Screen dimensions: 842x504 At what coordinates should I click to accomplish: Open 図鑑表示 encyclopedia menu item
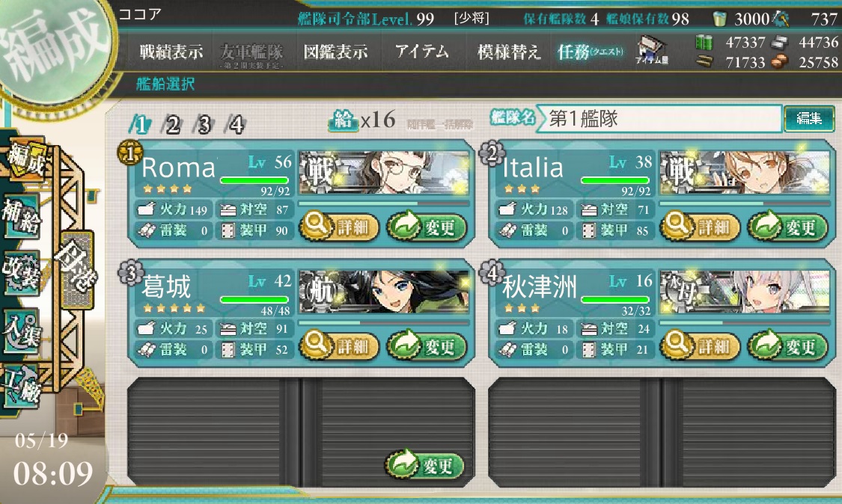[x=336, y=52]
